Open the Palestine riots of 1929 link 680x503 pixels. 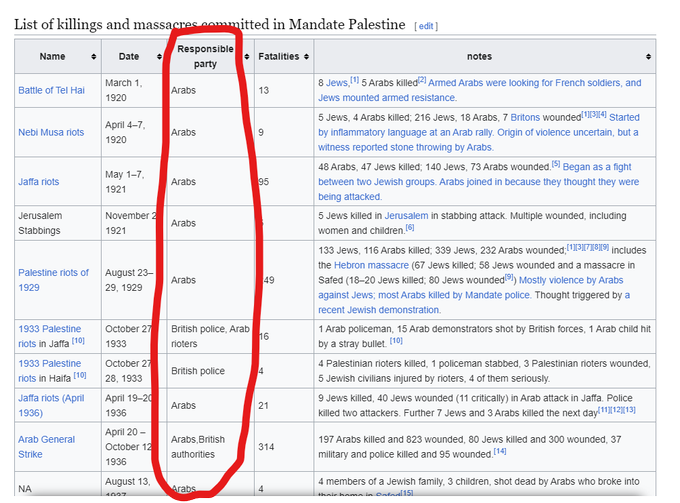[x=53, y=280]
